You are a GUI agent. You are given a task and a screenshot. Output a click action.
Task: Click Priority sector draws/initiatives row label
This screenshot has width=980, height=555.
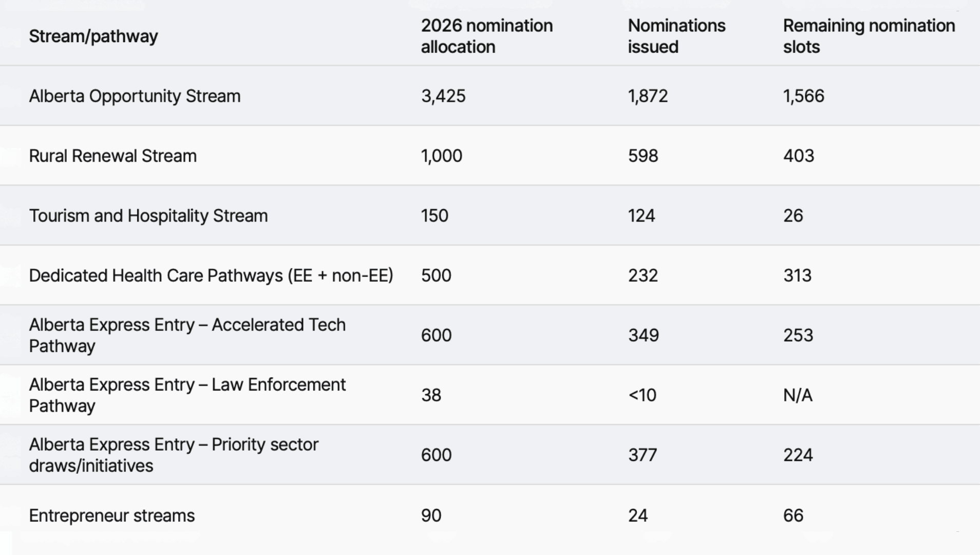click(x=174, y=455)
